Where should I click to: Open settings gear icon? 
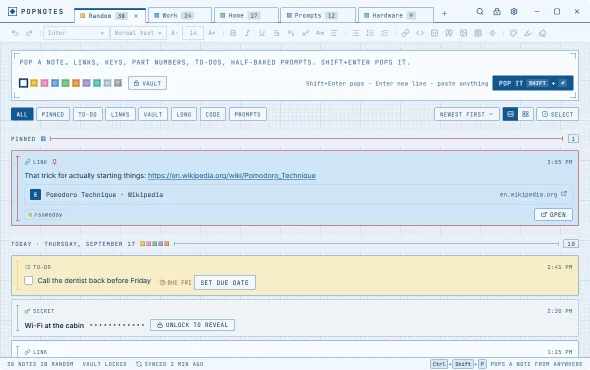[x=514, y=12]
